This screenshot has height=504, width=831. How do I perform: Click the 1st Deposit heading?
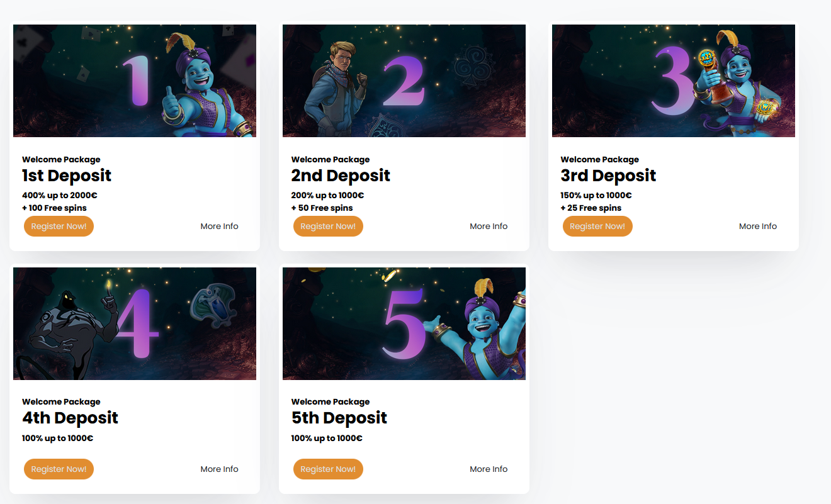tap(67, 176)
